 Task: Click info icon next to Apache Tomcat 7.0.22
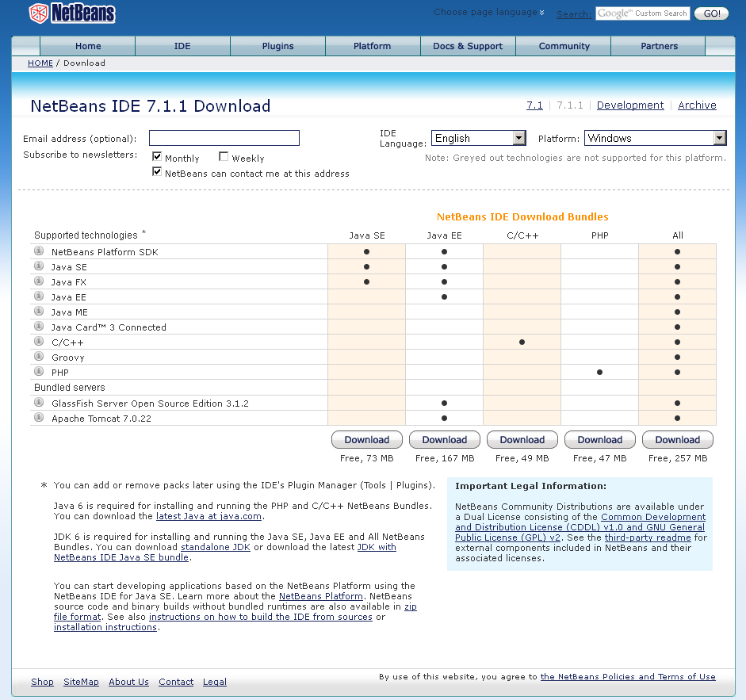coord(39,418)
